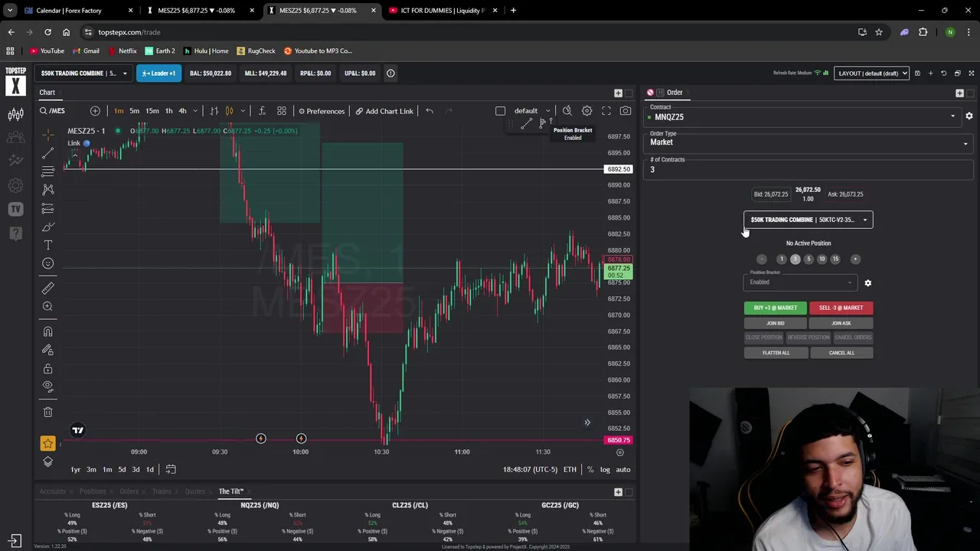Image resolution: width=980 pixels, height=551 pixels.
Task: Expand more timeframes arrow after 4h
Action: pyautogui.click(x=194, y=111)
